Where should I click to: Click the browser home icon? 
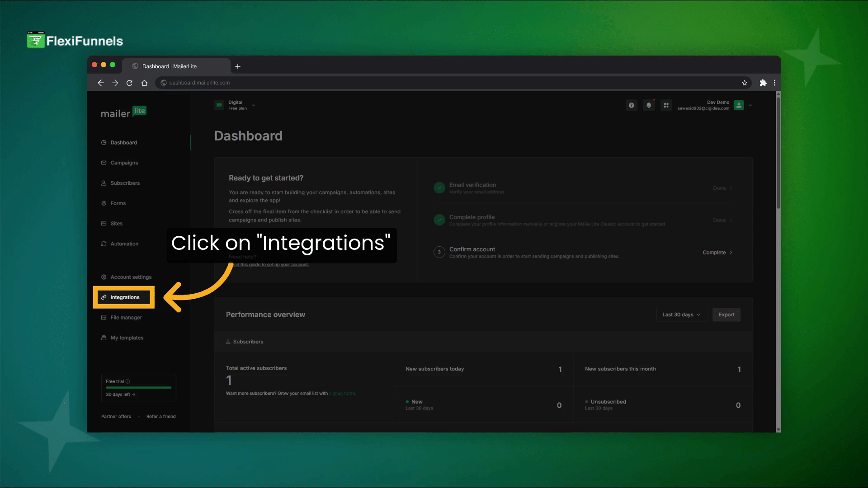tap(144, 83)
